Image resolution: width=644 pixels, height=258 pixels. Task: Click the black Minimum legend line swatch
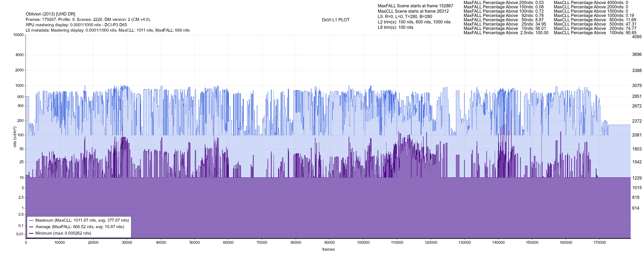(31, 233)
